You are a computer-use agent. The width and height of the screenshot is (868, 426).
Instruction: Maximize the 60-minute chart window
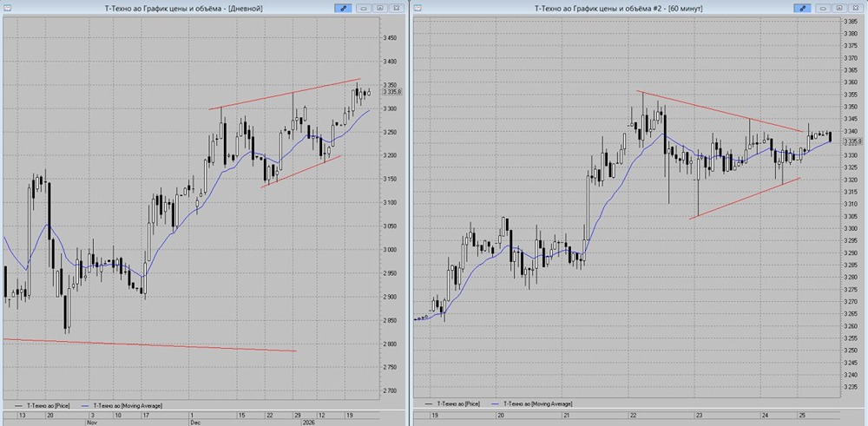(838, 9)
